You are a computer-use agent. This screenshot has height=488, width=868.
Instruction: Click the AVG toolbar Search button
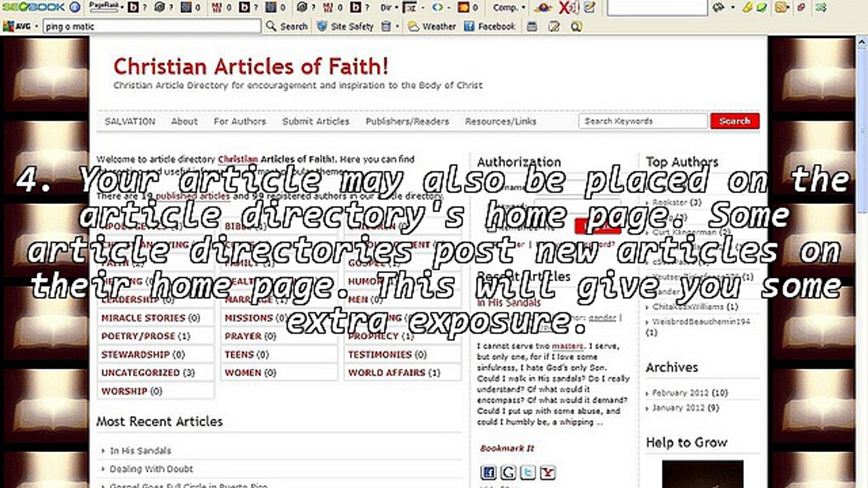(x=286, y=26)
